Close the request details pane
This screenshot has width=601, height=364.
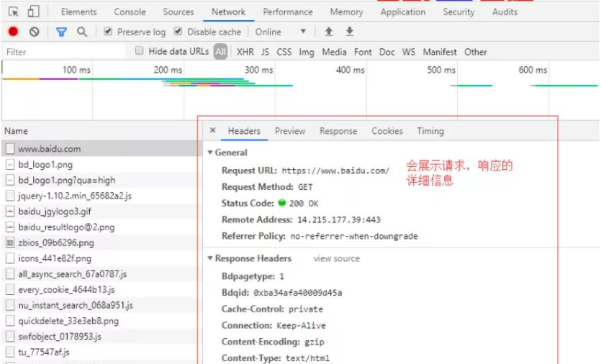click(x=213, y=130)
